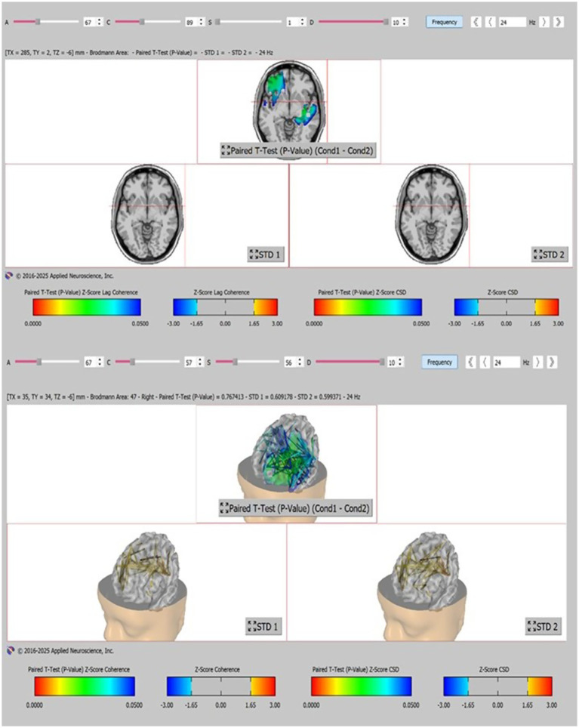Jump to last frequency in upper lag coherence panel
Image resolution: width=579 pixels, height=728 pixels.
[x=558, y=22]
